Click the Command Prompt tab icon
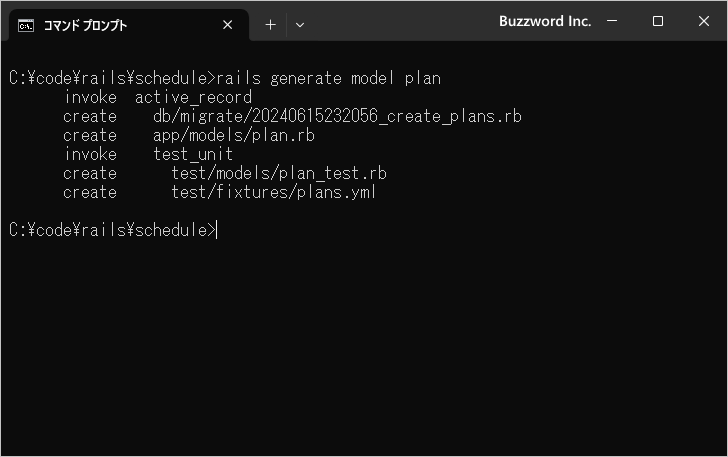Viewport: 728px width, 457px height. pos(26,26)
